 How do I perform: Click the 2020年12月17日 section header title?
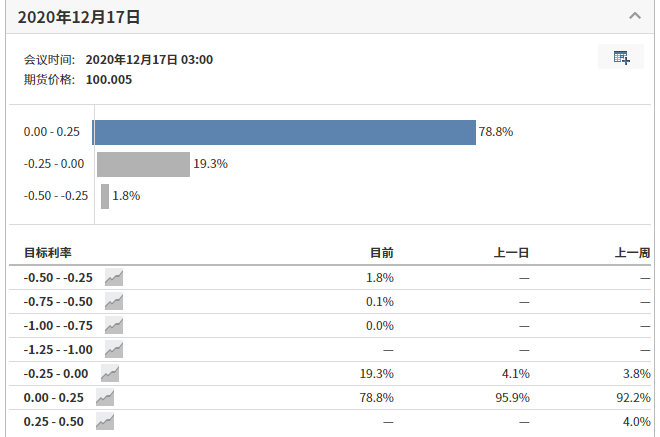[x=79, y=17]
